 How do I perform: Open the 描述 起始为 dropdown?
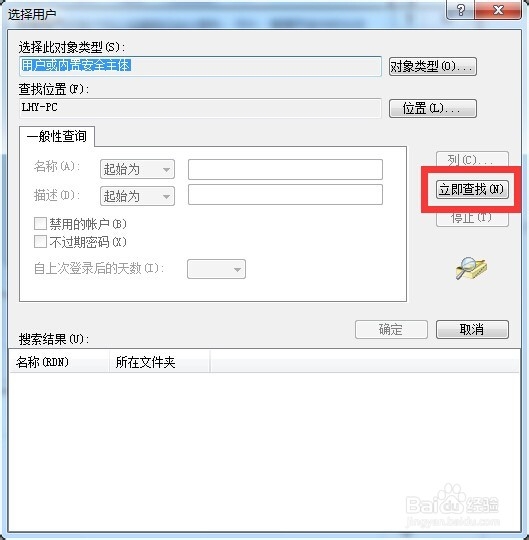[137, 196]
